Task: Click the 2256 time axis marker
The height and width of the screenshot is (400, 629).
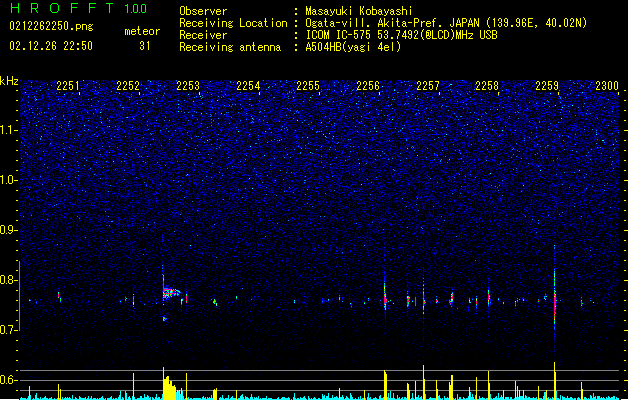Action: click(x=368, y=86)
